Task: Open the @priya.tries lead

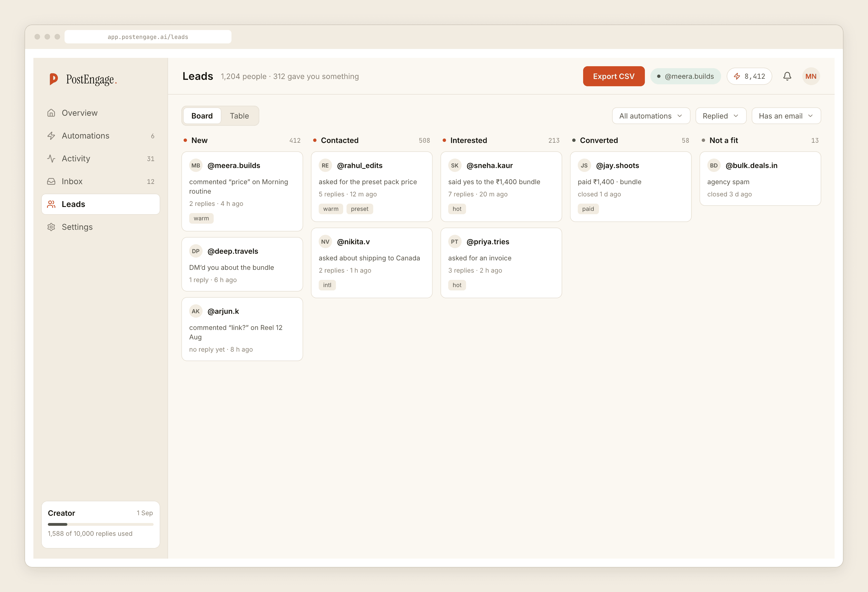Action: click(x=501, y=263)
